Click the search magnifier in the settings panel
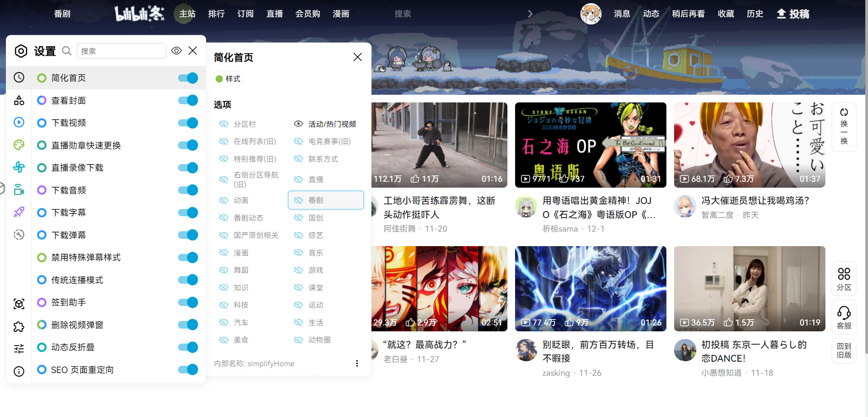This screenshot has width=868, height=417. pyautogui.click(x=67, y=51)
